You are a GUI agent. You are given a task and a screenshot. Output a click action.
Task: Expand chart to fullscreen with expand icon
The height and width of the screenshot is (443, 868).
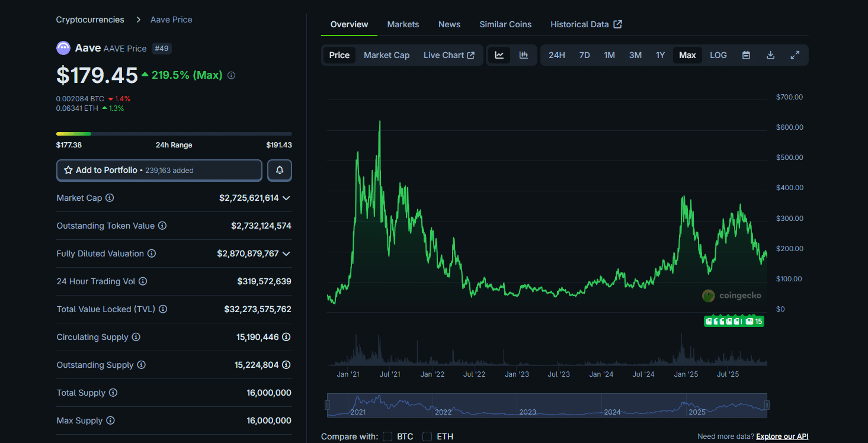click(x=795, y=54)
